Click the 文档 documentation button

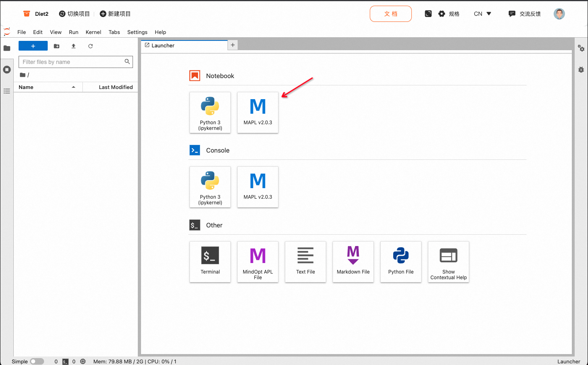point(390,14)
